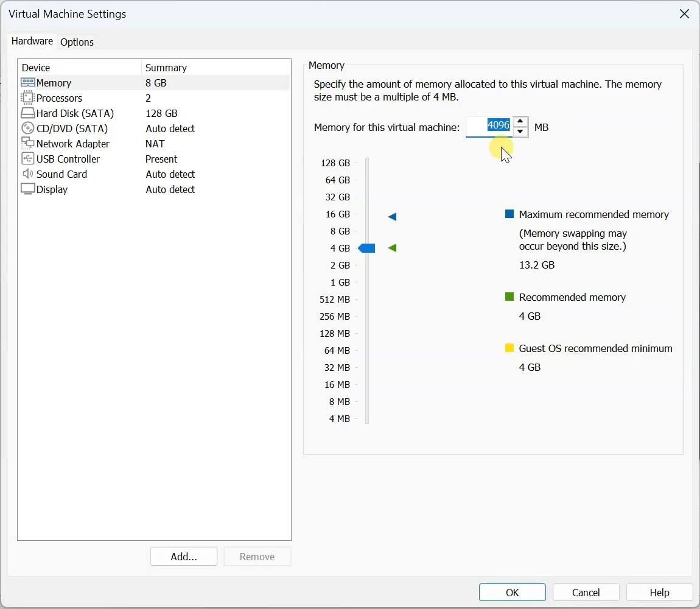
Task: Click the Add... button
Action: click(x=183, y=556)
